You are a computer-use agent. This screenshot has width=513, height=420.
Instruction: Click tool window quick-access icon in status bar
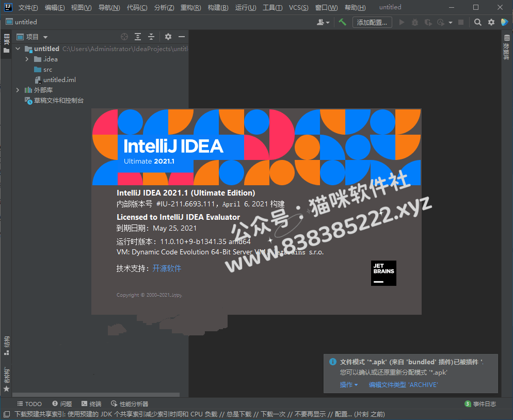6,414
